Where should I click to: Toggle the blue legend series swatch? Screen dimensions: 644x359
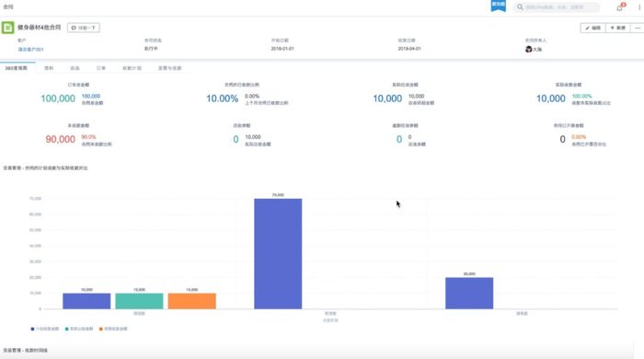coord(32,329)
